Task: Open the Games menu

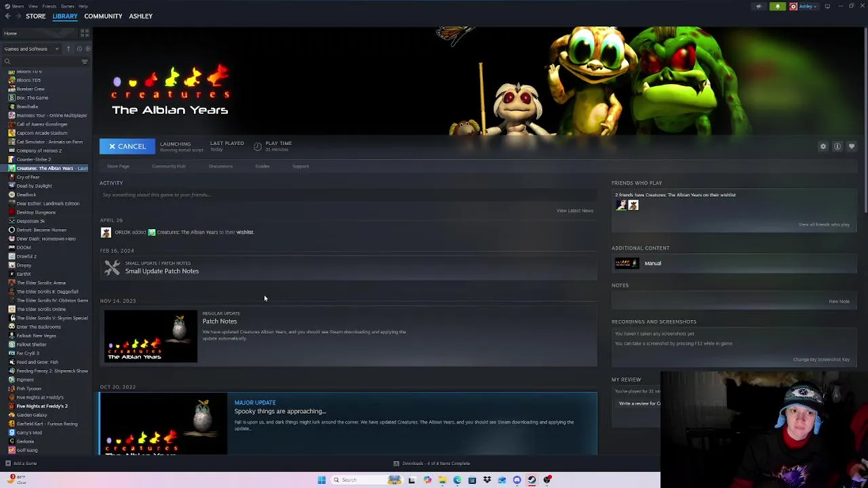Action: [x=67, y=6]
